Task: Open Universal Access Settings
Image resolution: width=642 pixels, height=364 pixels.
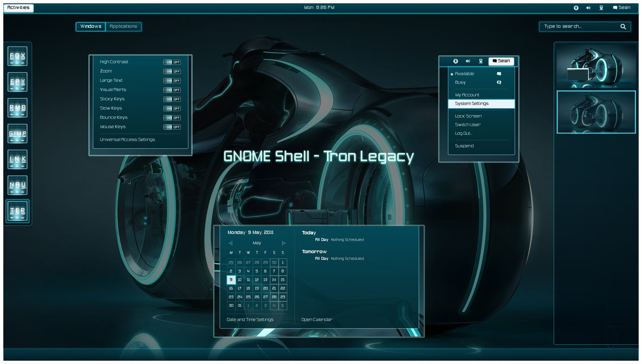Action: tap(127, 140)
